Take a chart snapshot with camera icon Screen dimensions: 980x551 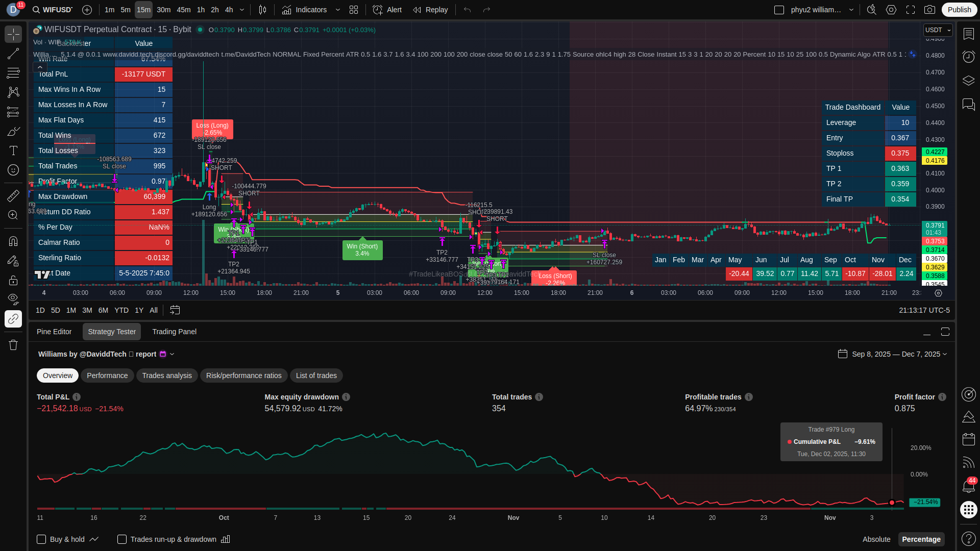[930, 10]
